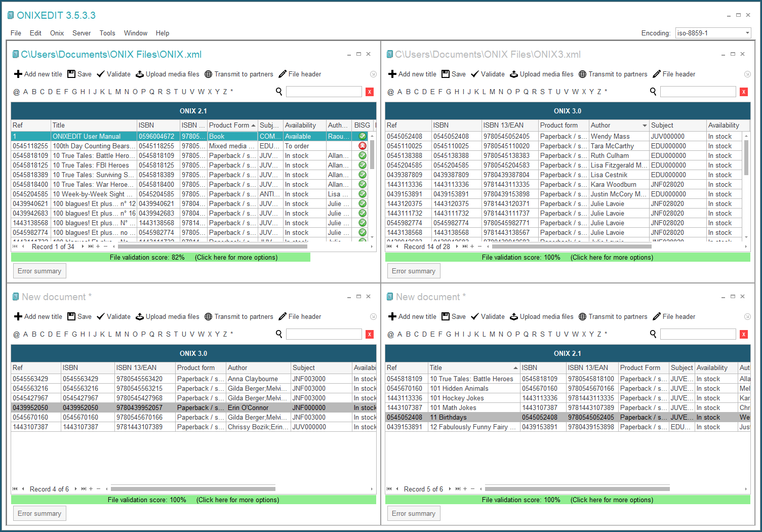The width and height of the screenshot is (762, 532).
Task: Upload media files in ONIX3.xml window
Action: click(x=542, y=74)
